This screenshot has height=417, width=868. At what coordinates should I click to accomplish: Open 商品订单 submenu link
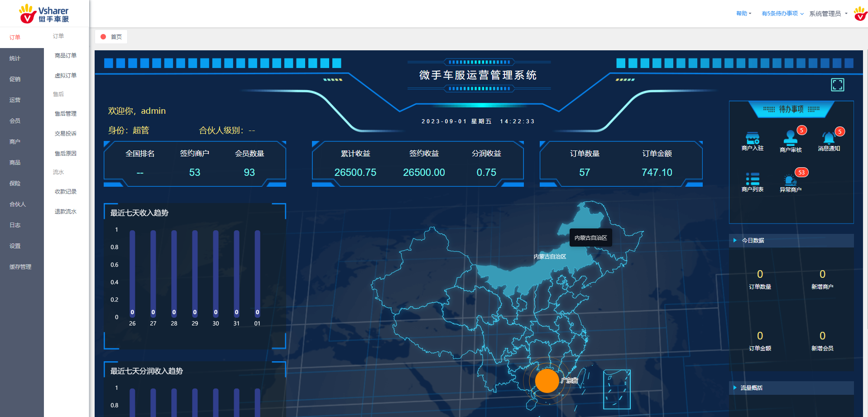[66, 56]
